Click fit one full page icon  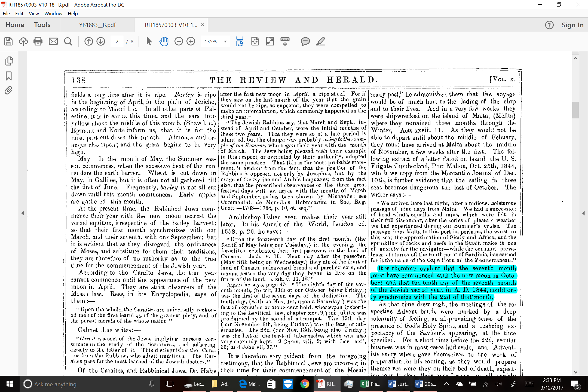(x=255, y=41)
